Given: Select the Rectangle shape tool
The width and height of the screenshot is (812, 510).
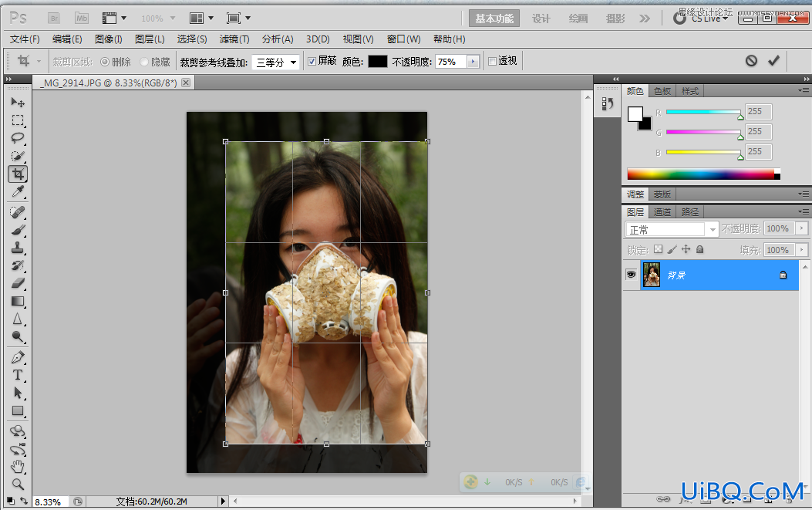Looking at the screenshot, I should point(18,411).
